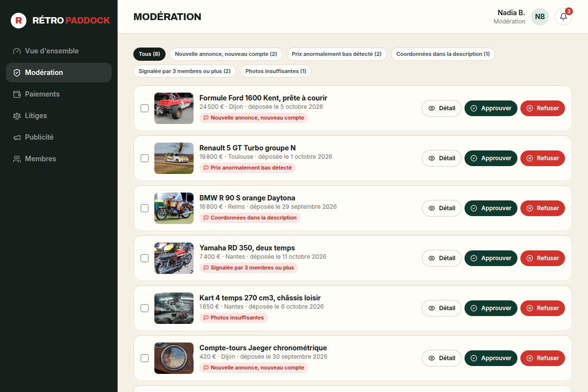
Task: Check the Yamaha RD 350 listing checkbox
Action: (145, 258)
